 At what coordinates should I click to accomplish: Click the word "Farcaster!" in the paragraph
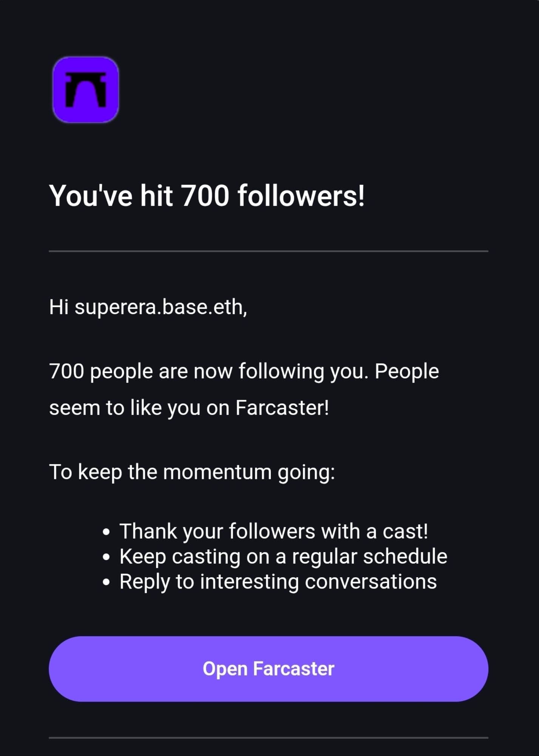pos(282,408)
